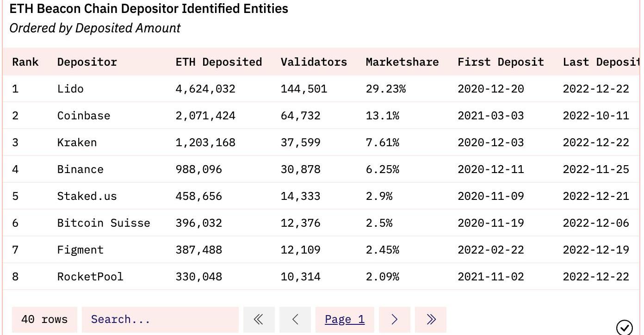Go to next page arrow icon
Viewport: 644px width, 335px height.
(x=394, y=319)
